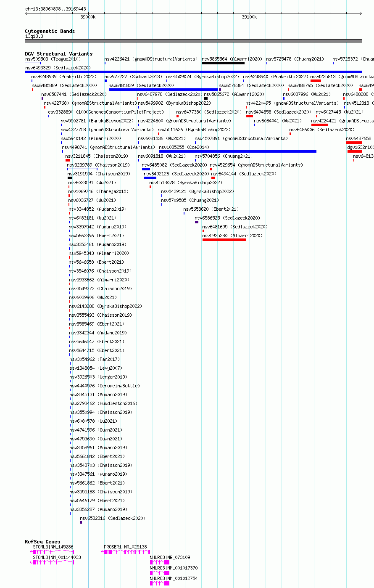Open variant nsv3191594 (Chaisson2019)
This screenshot has width=374, height=588.
pyautogui.click(x=99, y=174)
